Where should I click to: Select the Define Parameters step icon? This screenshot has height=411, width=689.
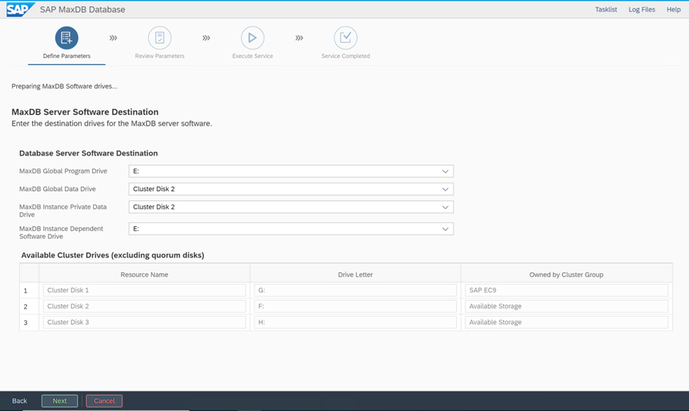tap(67, 38)
